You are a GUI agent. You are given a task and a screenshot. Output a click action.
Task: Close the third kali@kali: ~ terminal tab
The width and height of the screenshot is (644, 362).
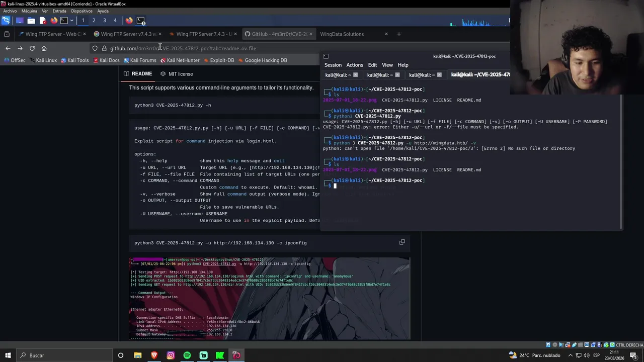click(439, 75)
